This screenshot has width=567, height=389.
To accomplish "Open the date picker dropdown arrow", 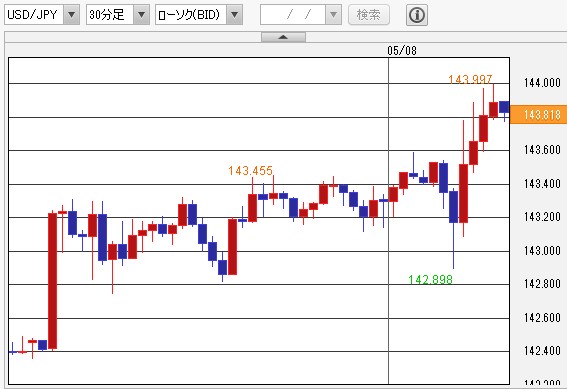I will [x=333, y=15].
